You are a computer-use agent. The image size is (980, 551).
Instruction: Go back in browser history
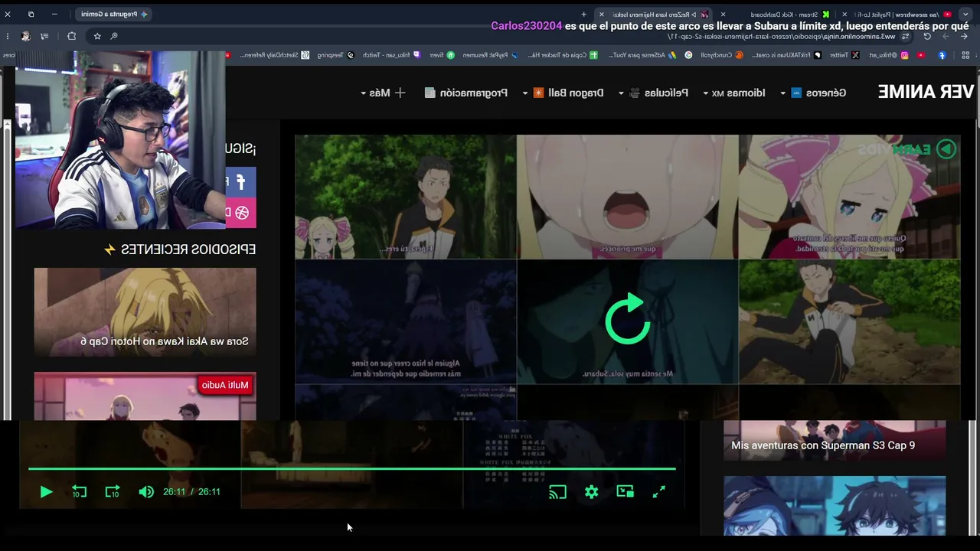click(963, 36)
